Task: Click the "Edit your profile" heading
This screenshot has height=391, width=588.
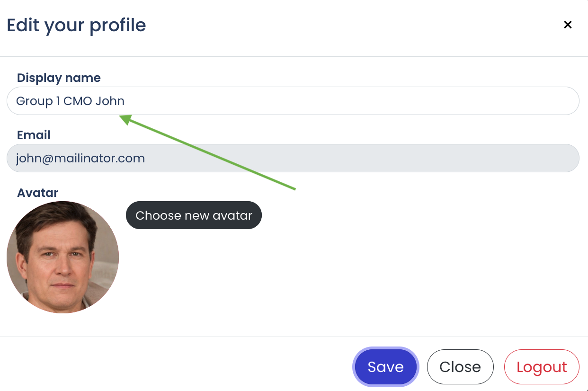Action: (76, 25)
